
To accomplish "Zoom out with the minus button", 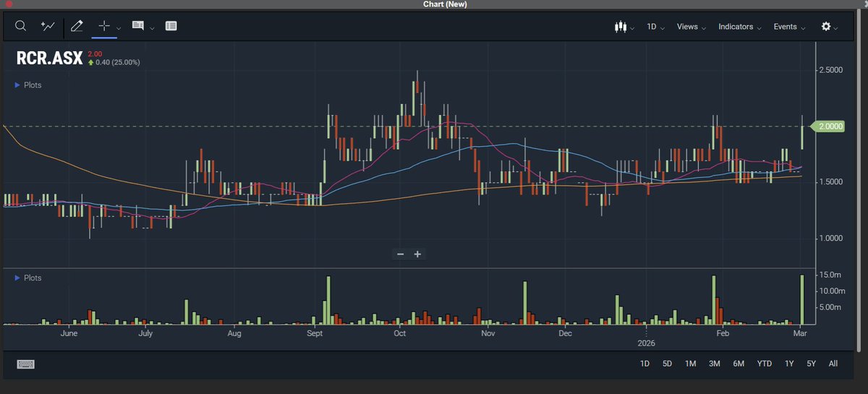I will click(401, 254).
